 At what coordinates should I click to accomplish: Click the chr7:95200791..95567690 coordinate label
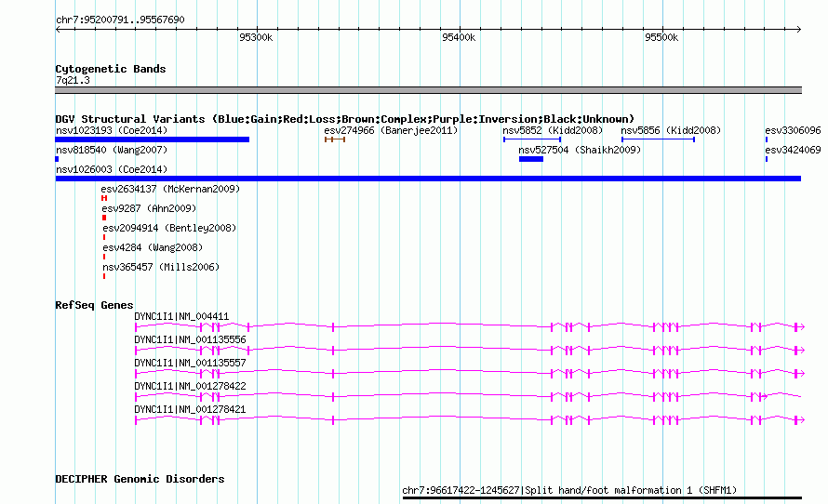click(x=120, y=20)
